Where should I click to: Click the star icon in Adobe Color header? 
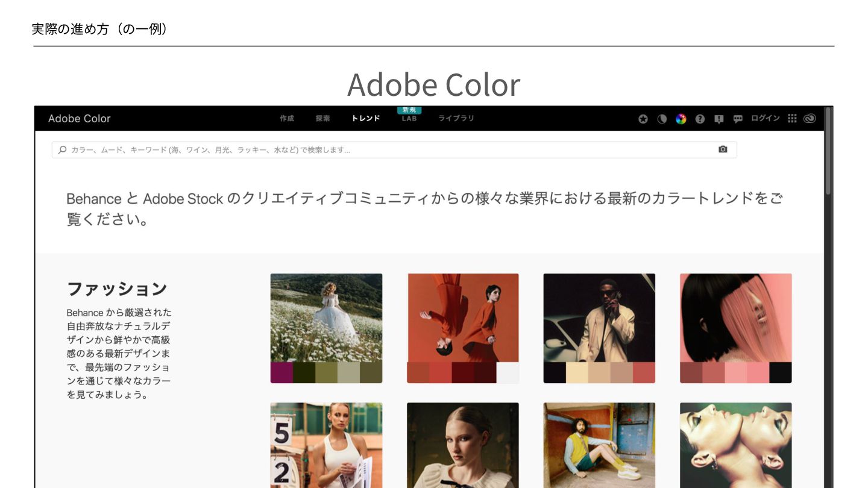click(x=643, y=119)
